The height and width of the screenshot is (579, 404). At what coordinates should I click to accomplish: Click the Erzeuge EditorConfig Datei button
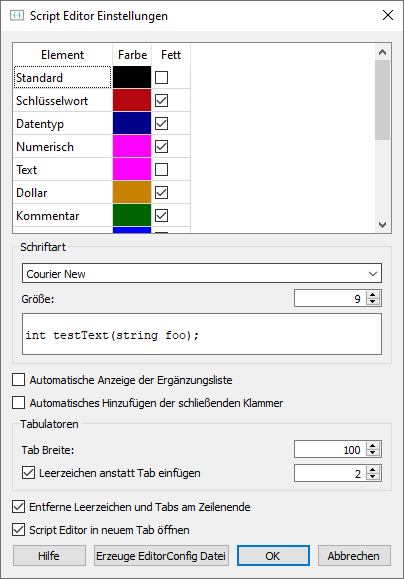point(161,555)
